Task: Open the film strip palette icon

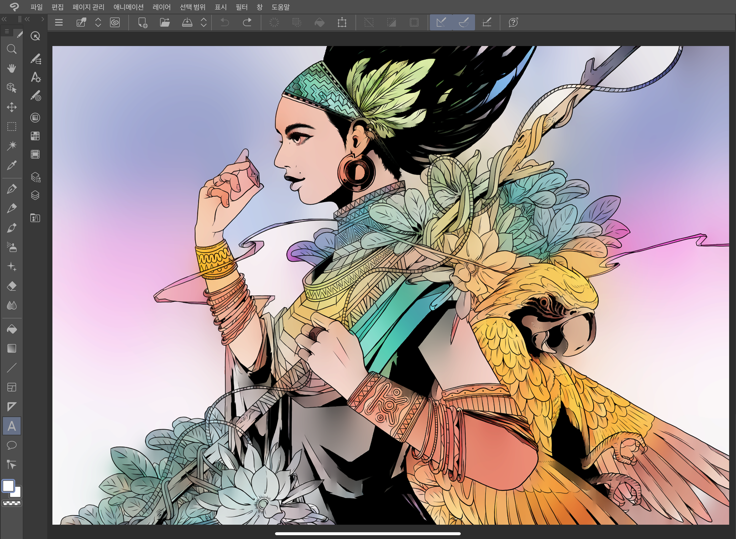Action: 35,154
